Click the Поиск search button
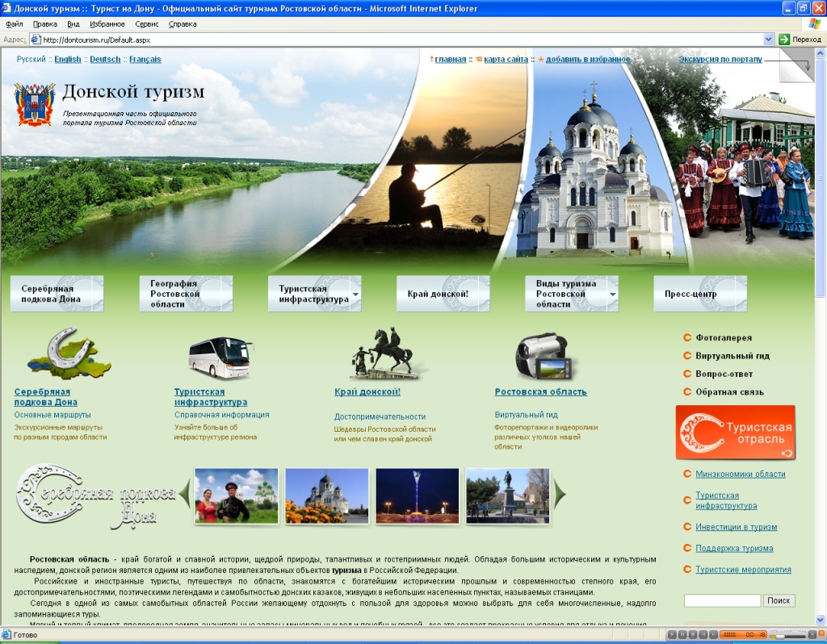 [x=779, y=600]
